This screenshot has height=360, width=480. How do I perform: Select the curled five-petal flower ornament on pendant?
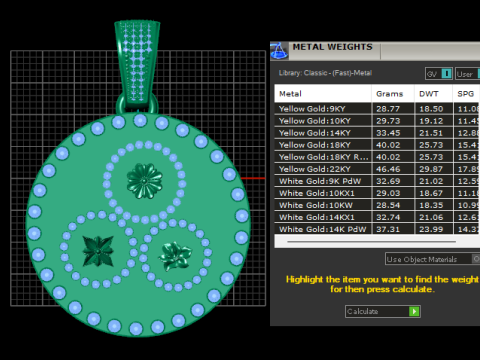coord(175,256)
